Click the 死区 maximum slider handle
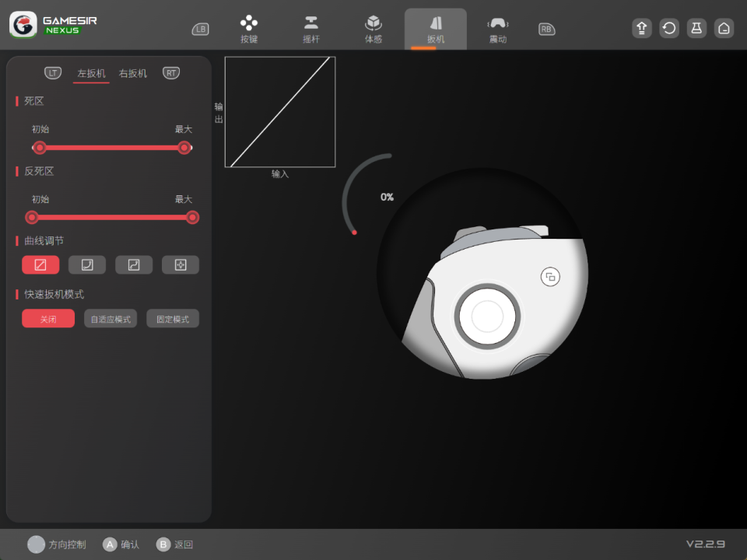The height and width of the screenshot is (560, 747). 184,148
